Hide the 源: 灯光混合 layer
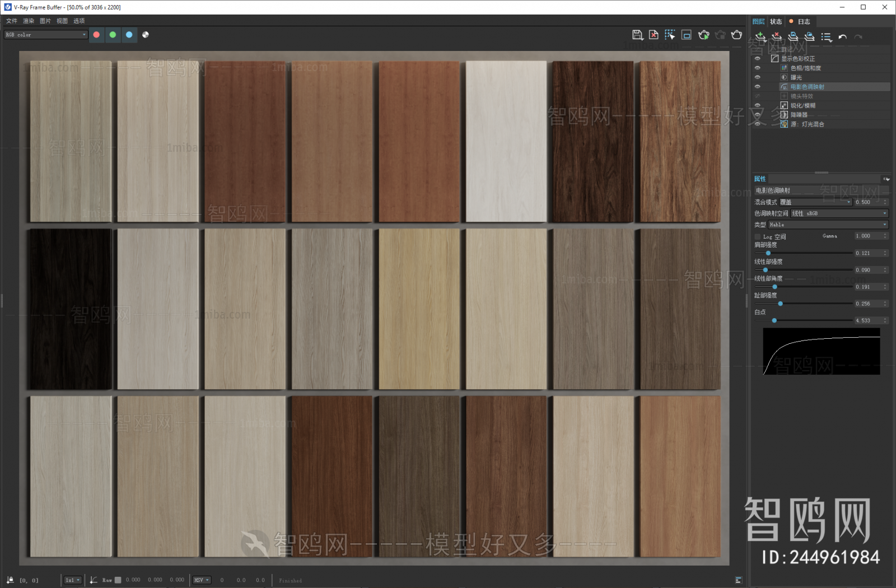The width and height of the screenshot is (896, 588). 758,124
